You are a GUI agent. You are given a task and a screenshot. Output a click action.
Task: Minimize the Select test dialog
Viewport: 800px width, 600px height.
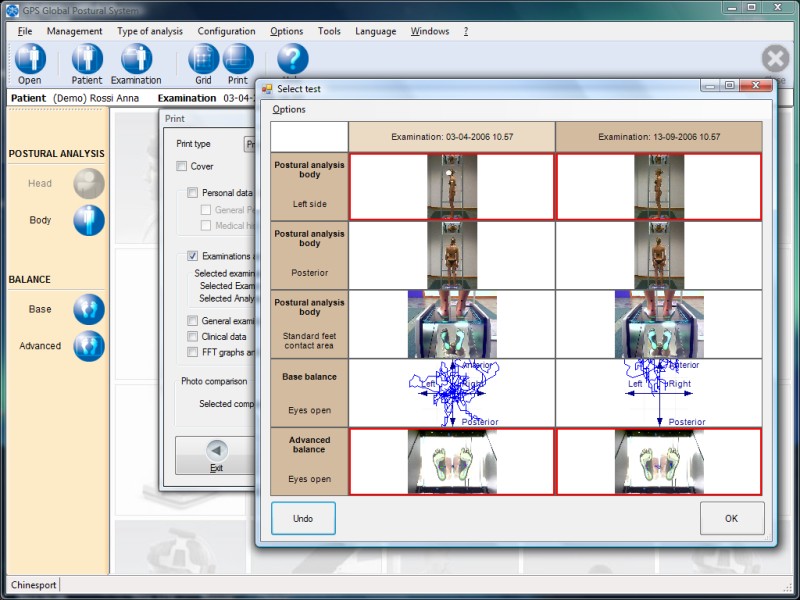(710, 86)
